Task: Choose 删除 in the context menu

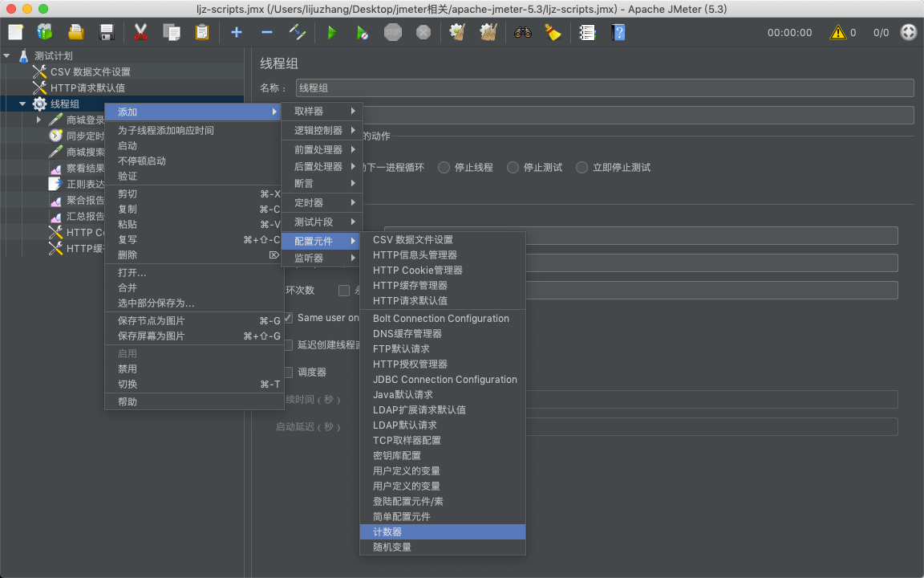Action: pos(194,254)
